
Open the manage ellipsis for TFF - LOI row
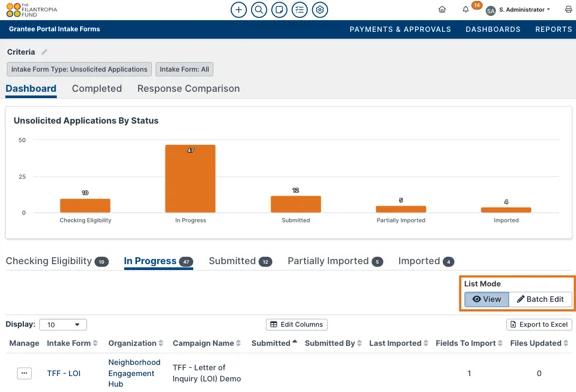[24, 373]
